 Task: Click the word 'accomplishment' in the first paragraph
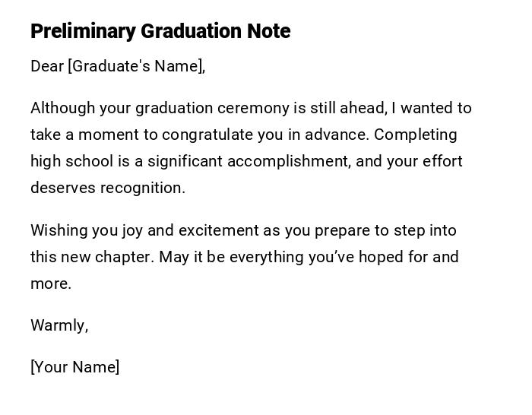tap(289, 161)
